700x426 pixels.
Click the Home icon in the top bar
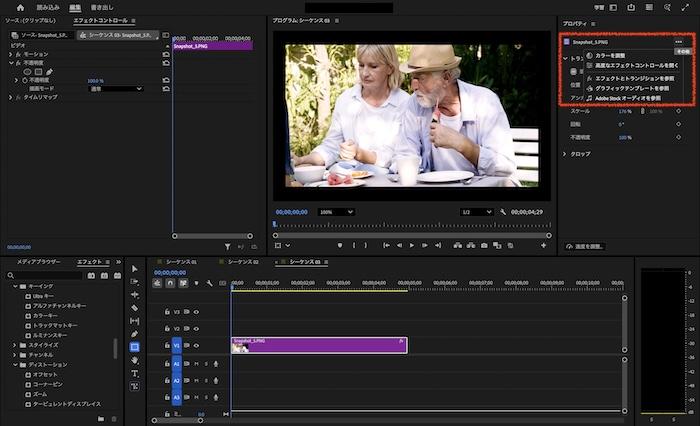(19, 7)
